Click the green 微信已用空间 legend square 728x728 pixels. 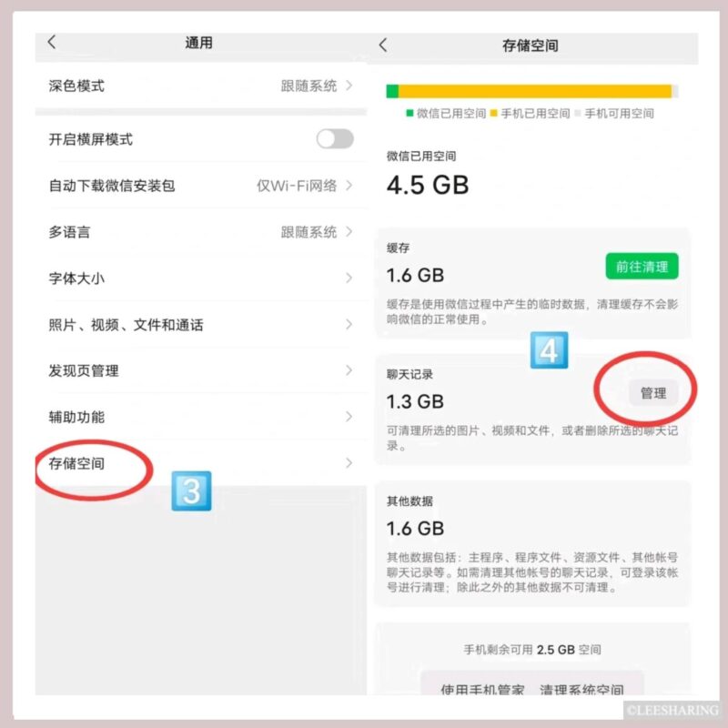[x=409, y=113]
